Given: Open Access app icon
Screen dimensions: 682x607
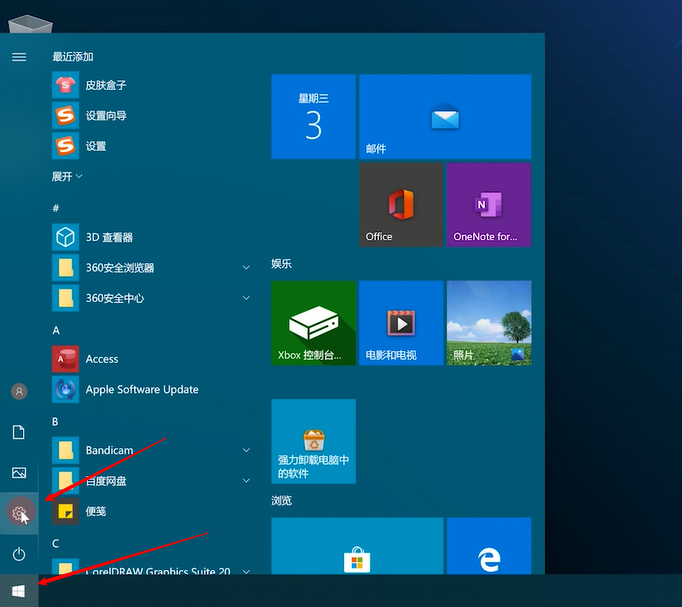Looking at the screenshot, I should point(65,359).
